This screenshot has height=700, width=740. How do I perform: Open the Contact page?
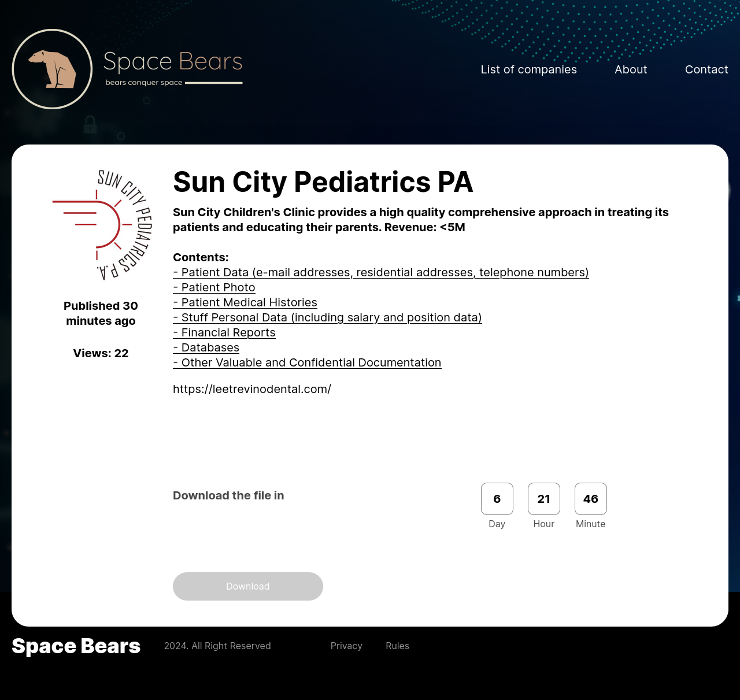[706, 69]
